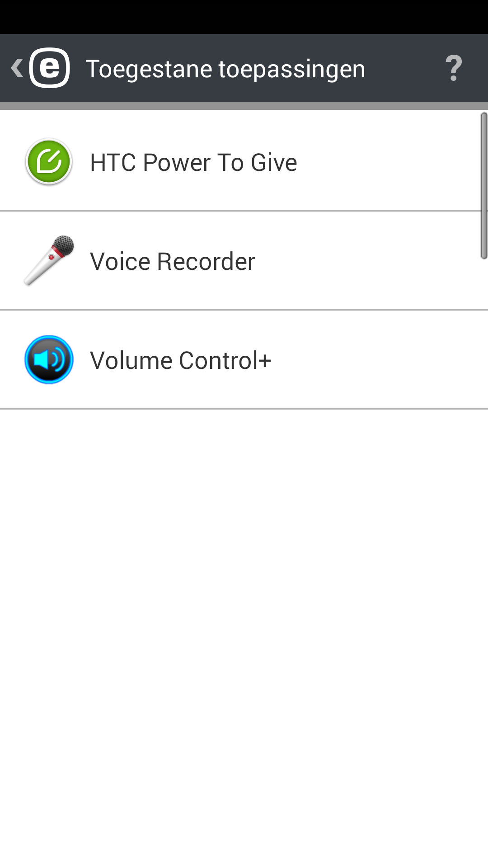Click the Toegestane toepassingen title

(x=225, y=69)
